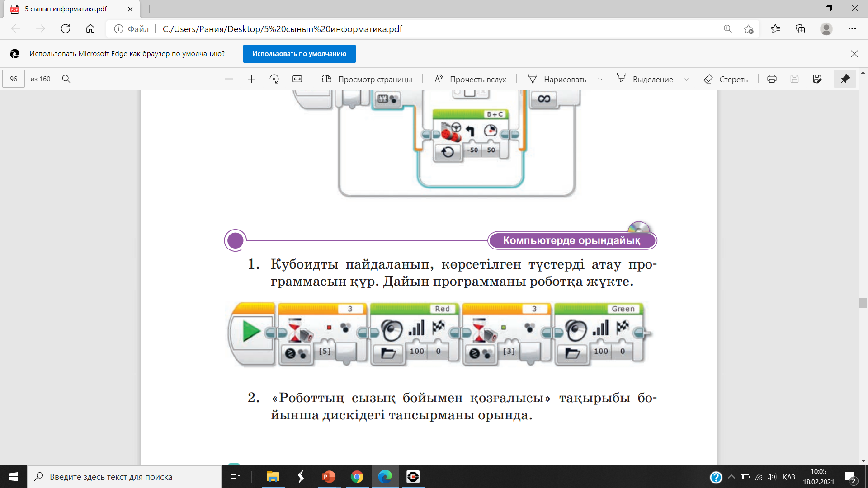Toggle Read aloud mode
The height and width of the screenshot is (488, 868).
click(x=470, y=79)
